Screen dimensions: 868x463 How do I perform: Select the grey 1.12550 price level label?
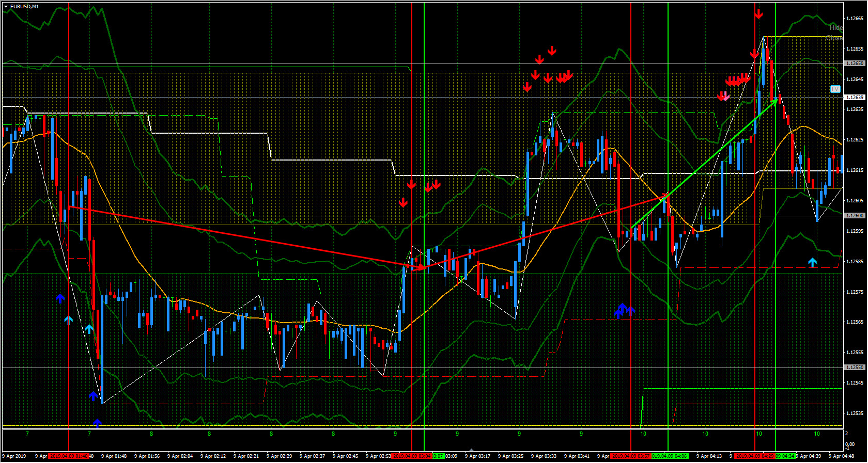855,368
